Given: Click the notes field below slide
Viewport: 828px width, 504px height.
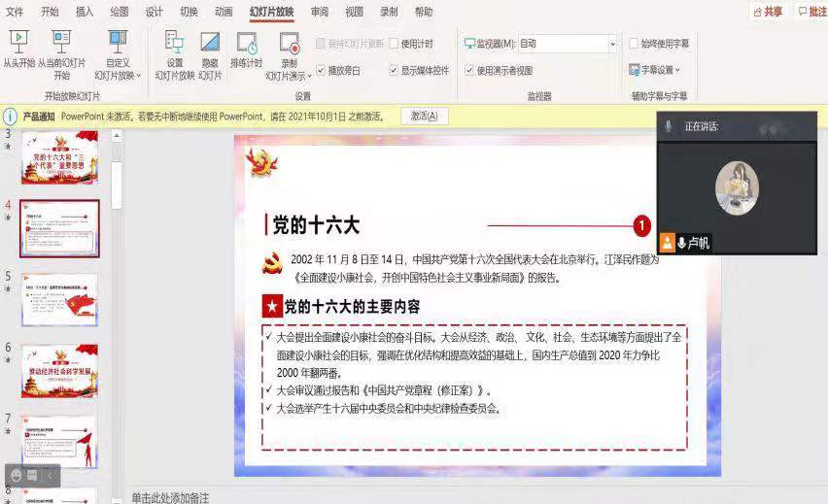Looking at the screenshot, I should 389,497.
